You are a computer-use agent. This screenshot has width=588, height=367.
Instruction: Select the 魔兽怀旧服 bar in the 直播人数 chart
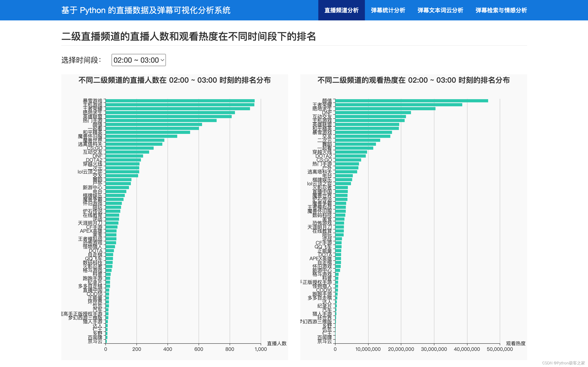141,136
